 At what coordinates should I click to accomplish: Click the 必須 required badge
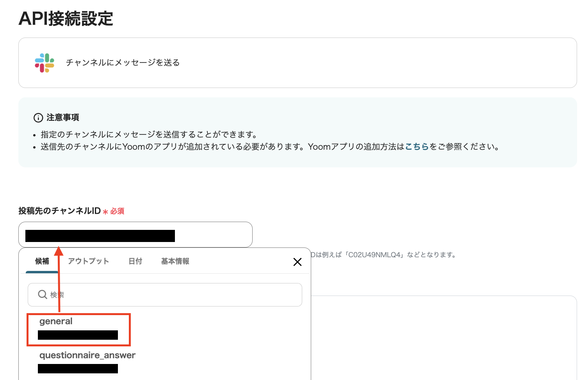click(x=117, y=211)
